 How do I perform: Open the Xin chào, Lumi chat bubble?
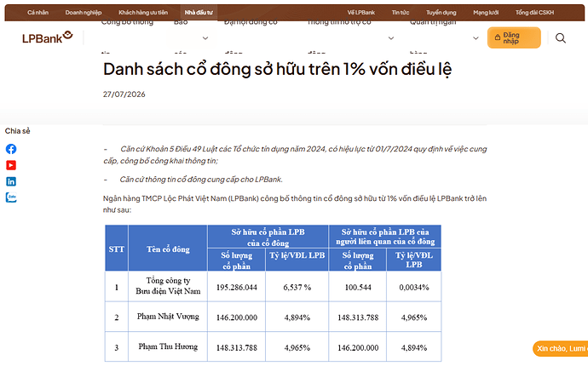click(560, 349)
